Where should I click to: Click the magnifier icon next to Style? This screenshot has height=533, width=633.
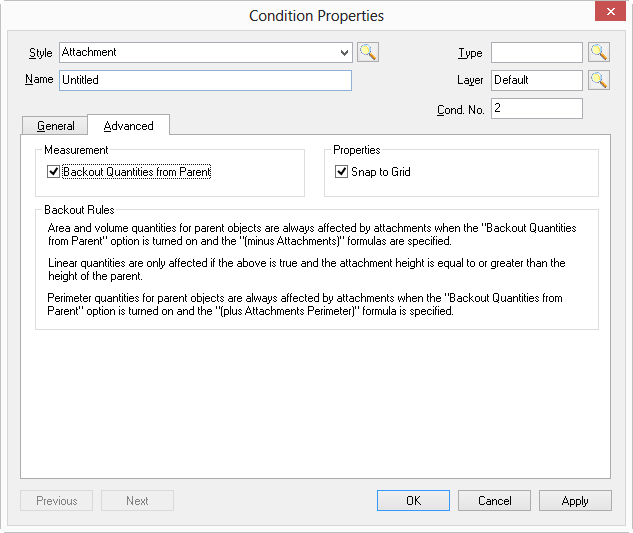368,52
